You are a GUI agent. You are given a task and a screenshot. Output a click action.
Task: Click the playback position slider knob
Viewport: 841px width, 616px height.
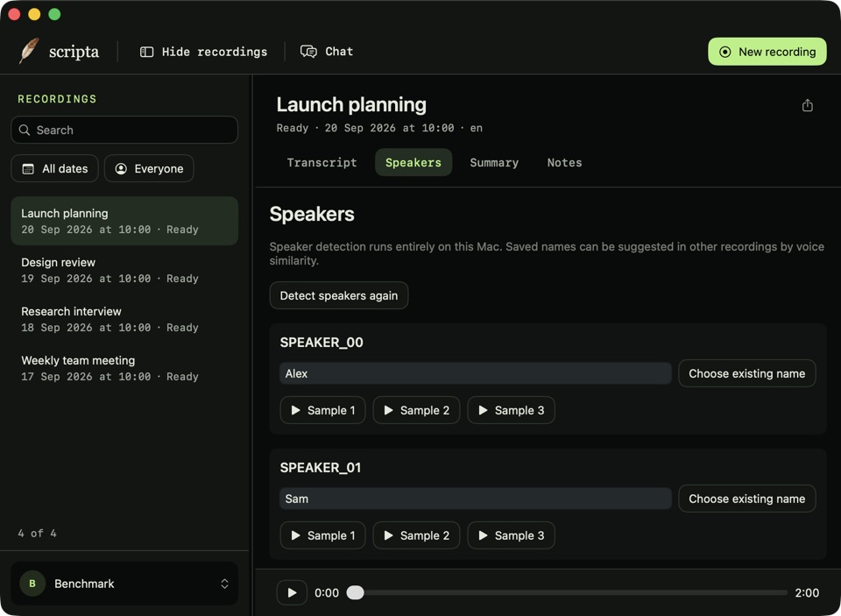[355, 592]
